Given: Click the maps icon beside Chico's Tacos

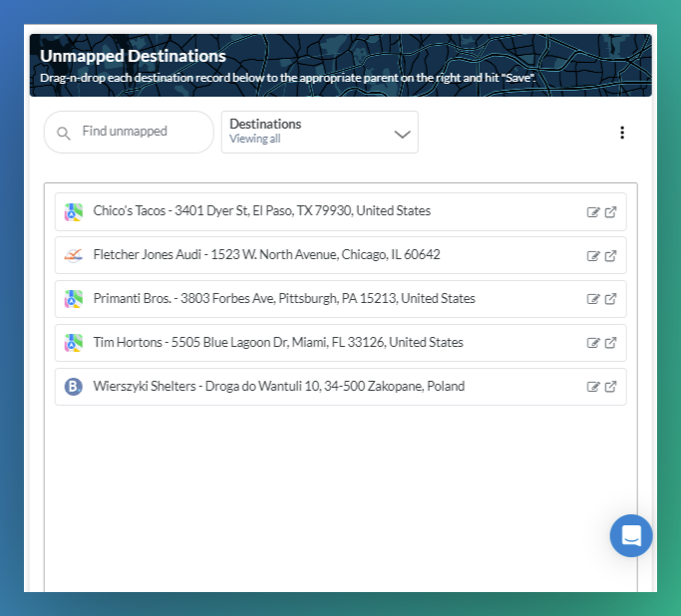Looking at the screenshot, I should pyautogui.click(x=74, y=212).
